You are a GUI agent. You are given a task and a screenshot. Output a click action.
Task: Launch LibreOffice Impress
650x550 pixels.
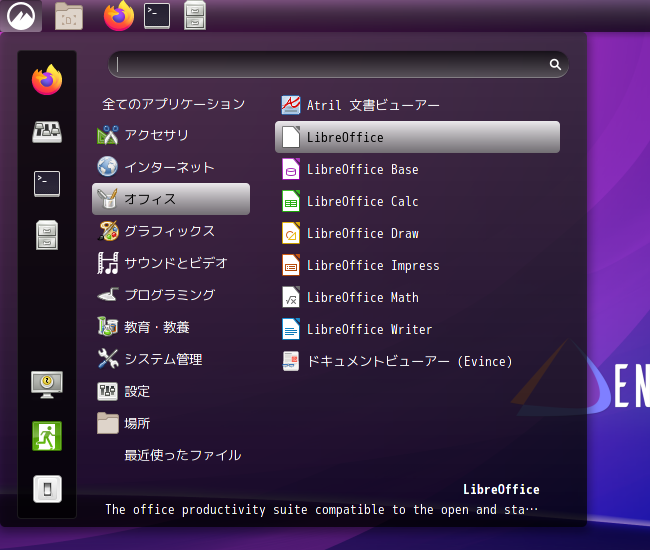417,265
